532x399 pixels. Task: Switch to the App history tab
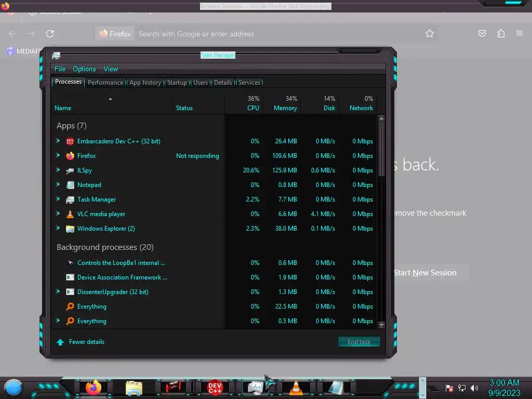(145, 83)
